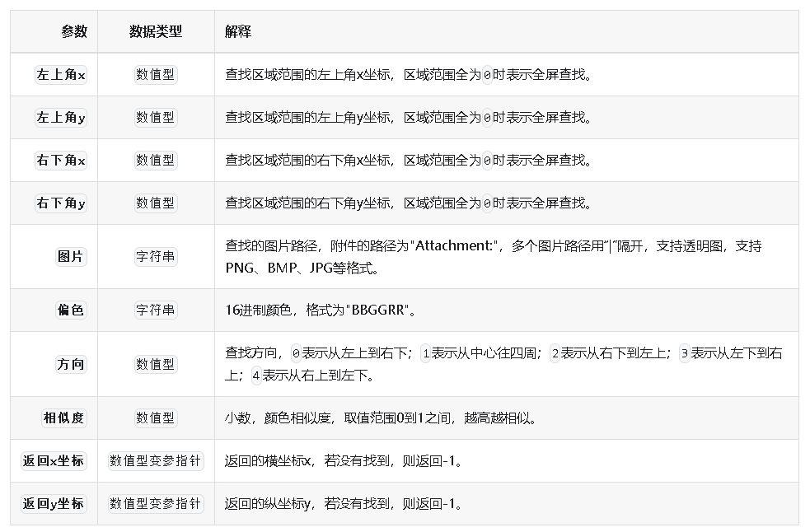Screen dimensions: 810x532
Task: Click 数值型 in the 右下角y row
Action: (x=156, y=203)
